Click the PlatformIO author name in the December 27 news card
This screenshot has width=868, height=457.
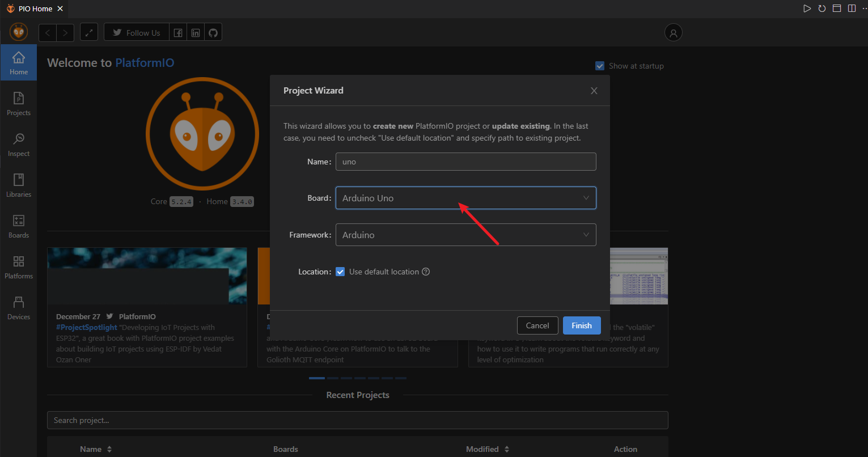click(137, 316)
